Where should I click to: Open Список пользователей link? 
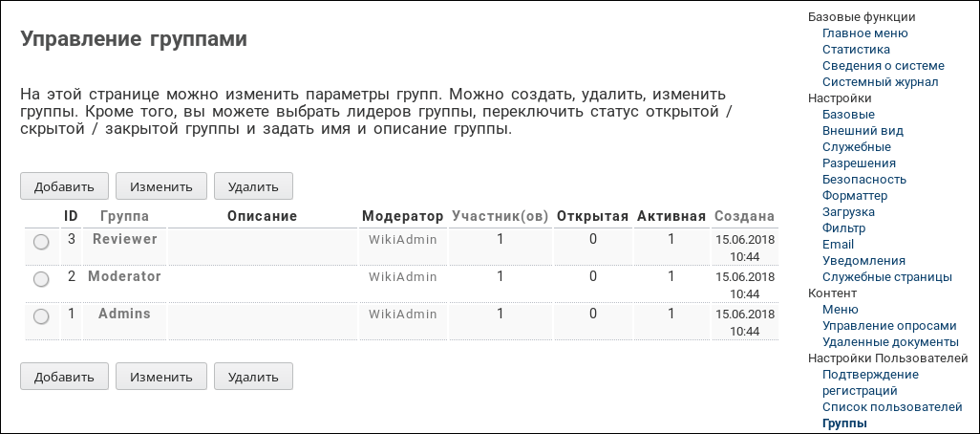click(891, 407)
